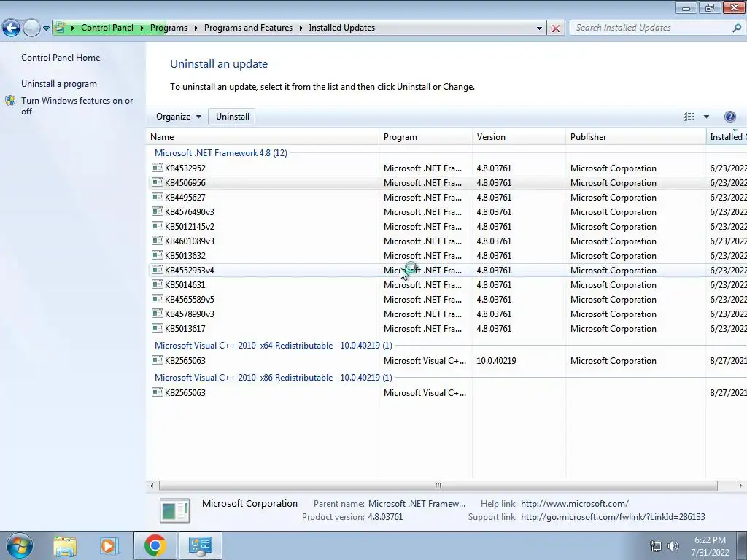Click the Back navigation arrow button

coord(12,28)
